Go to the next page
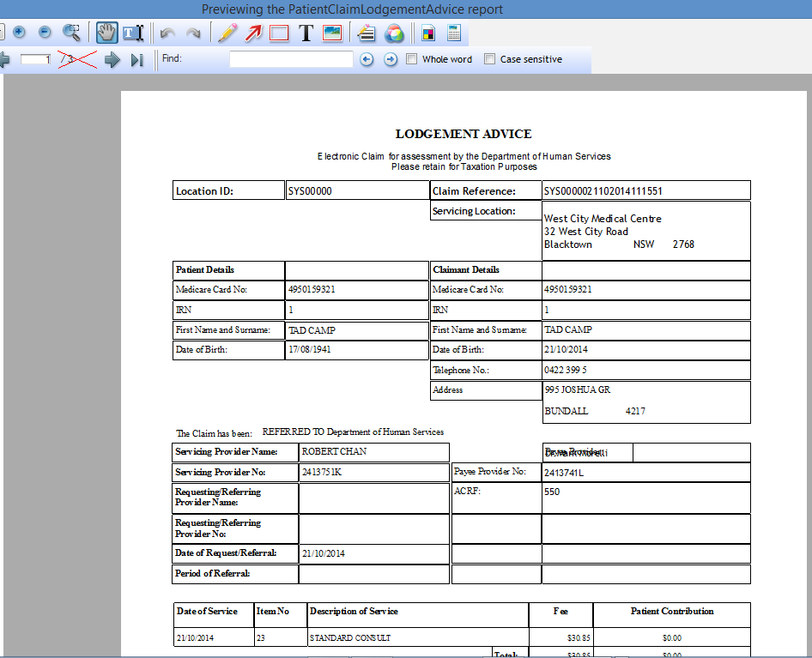 112,60
